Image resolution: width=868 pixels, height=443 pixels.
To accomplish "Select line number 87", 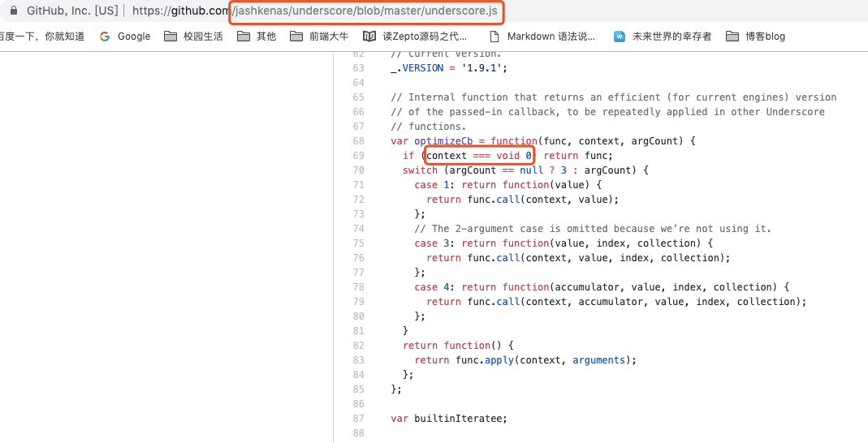I will (358, 419).
